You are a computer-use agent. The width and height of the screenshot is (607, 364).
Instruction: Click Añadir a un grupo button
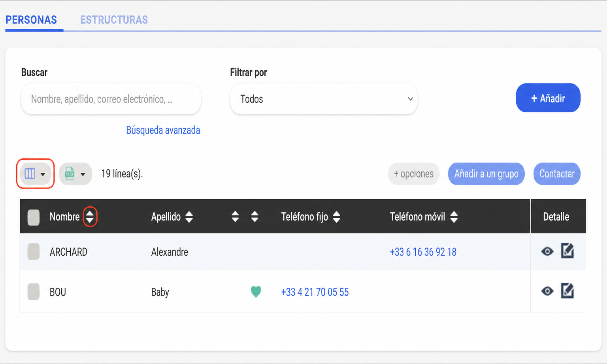tap(486, 174)
